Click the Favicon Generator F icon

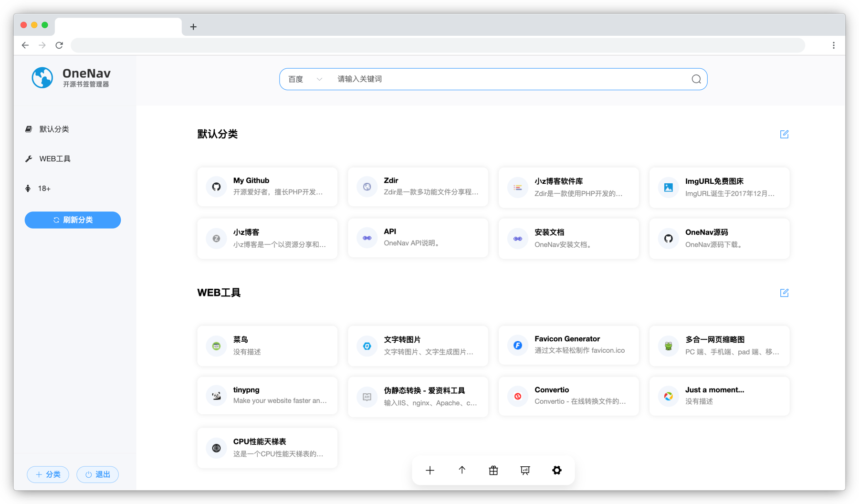[518, 345]
